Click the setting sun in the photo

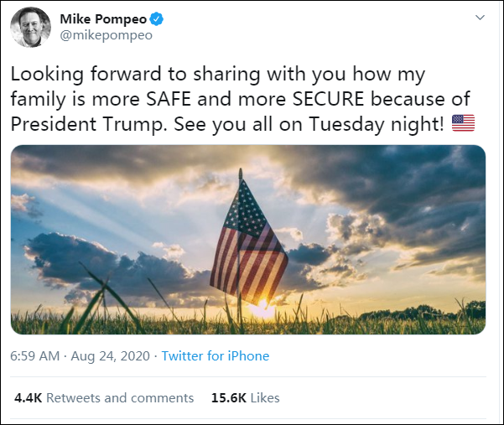click(x=262, y=312)
